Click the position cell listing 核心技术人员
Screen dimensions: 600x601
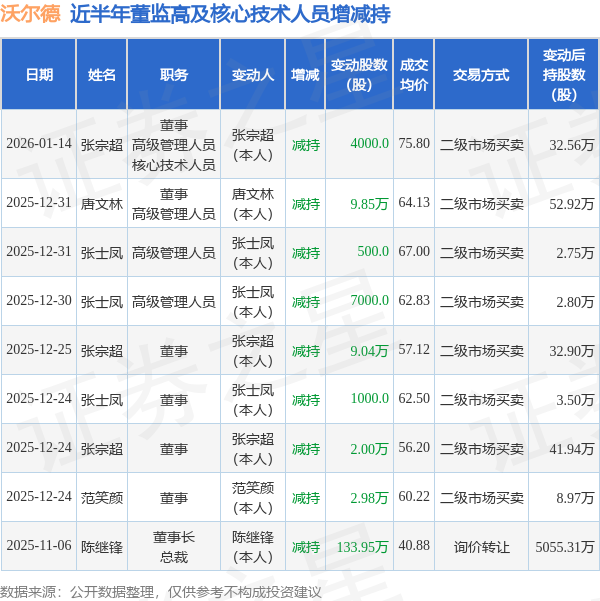[x=174, y=145]
